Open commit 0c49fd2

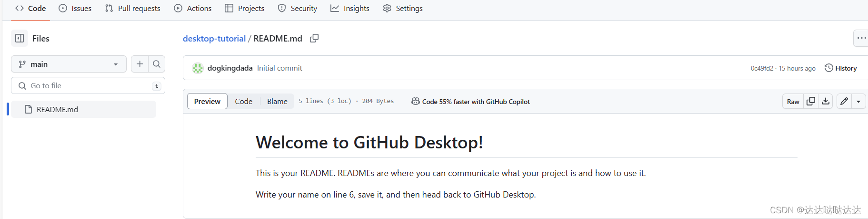click(x=762, y=68)
